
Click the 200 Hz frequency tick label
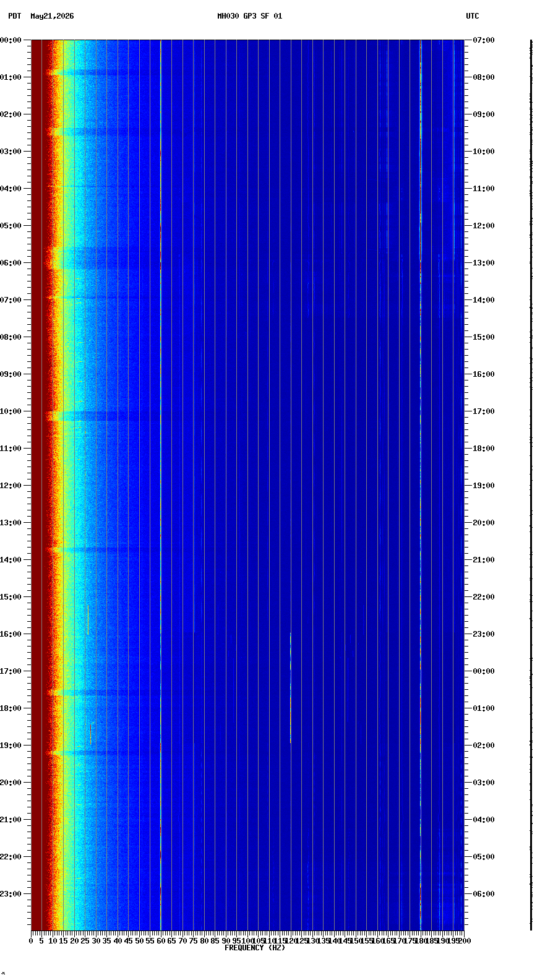[x=465, y=941]
